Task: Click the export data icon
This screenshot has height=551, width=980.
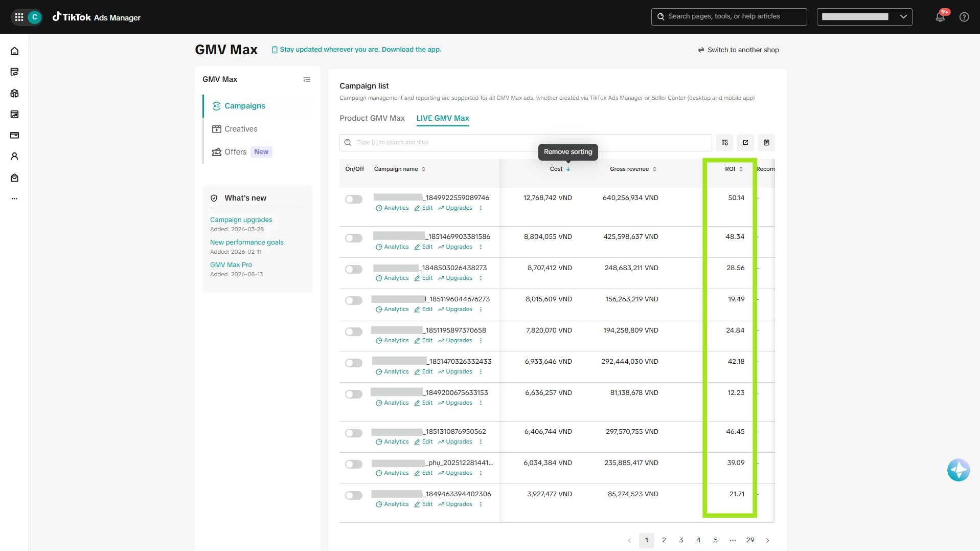Action: (x=745, y=143)
